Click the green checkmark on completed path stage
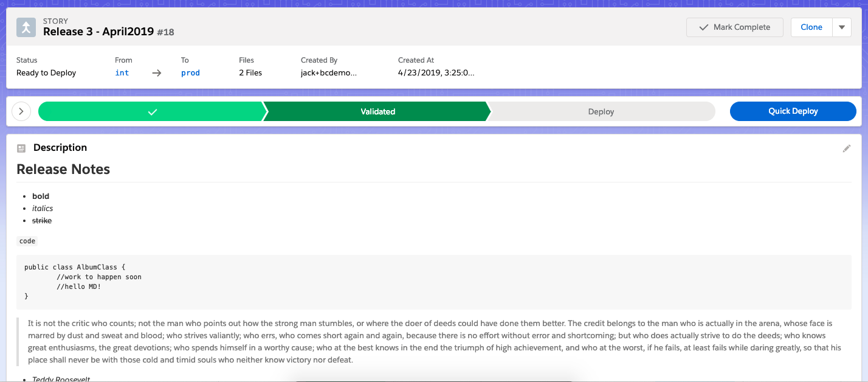Screen dimensions: 868x382 point(152,111)
